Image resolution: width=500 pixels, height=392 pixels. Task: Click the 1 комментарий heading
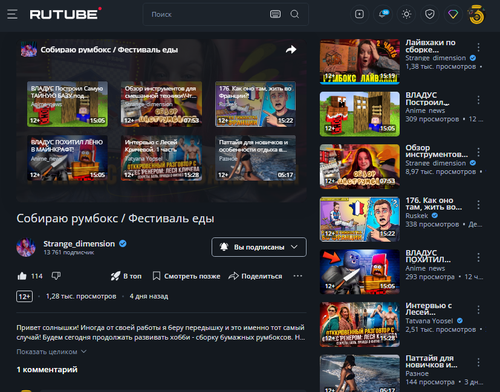point(47,369)
